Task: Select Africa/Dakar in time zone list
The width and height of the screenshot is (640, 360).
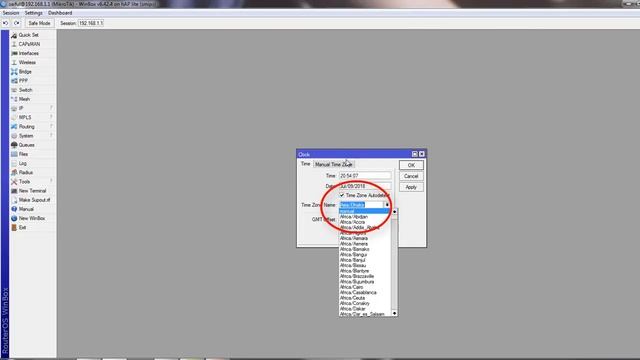Action: click(x=364, y=309)
